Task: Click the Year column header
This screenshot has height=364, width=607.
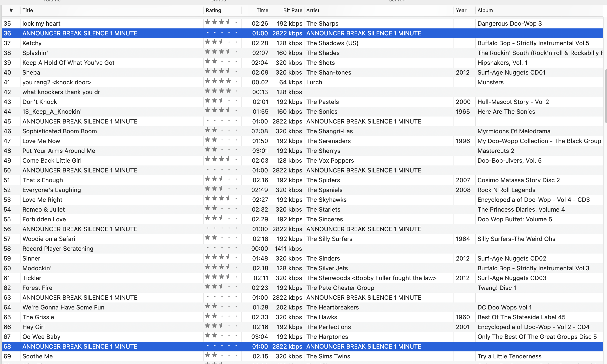Action: (x=461, y=10)
